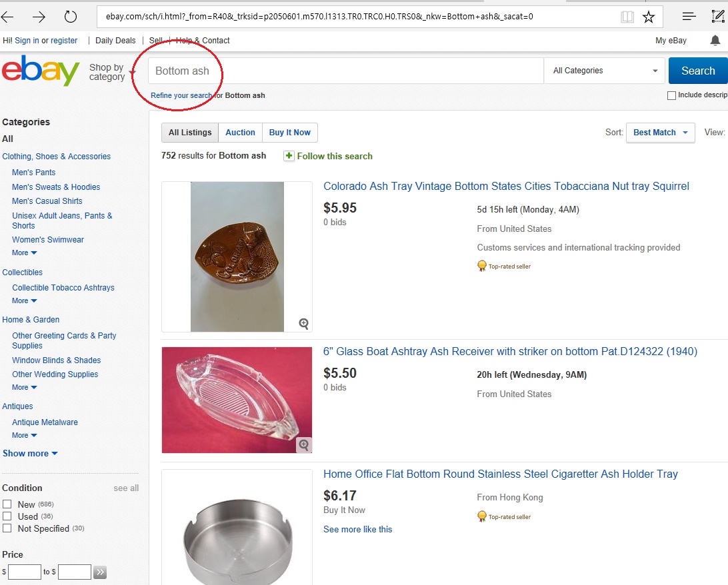Click the browser forward arrow

click(x=39, y=17)
